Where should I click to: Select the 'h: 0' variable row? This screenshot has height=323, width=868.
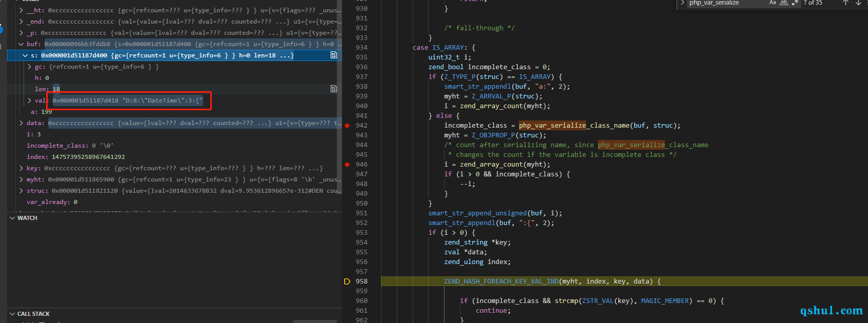pyautogui.click(x=174, y=78)
